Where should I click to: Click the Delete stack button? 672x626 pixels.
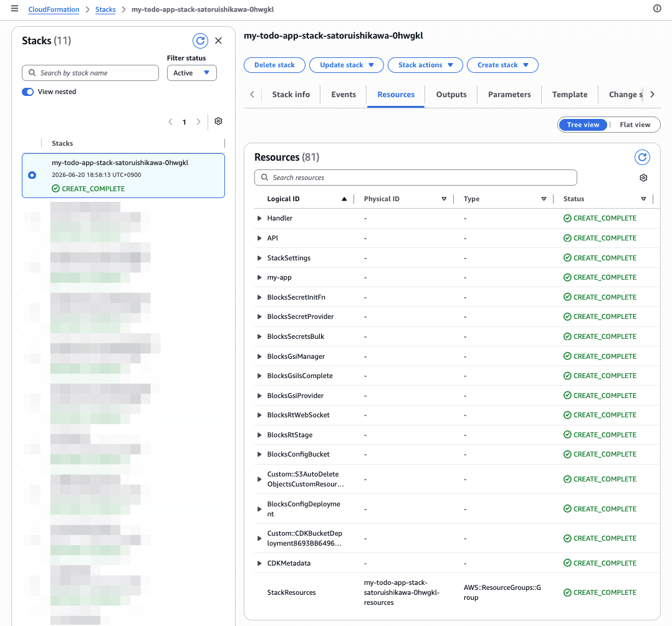click(x=274, y=65)
